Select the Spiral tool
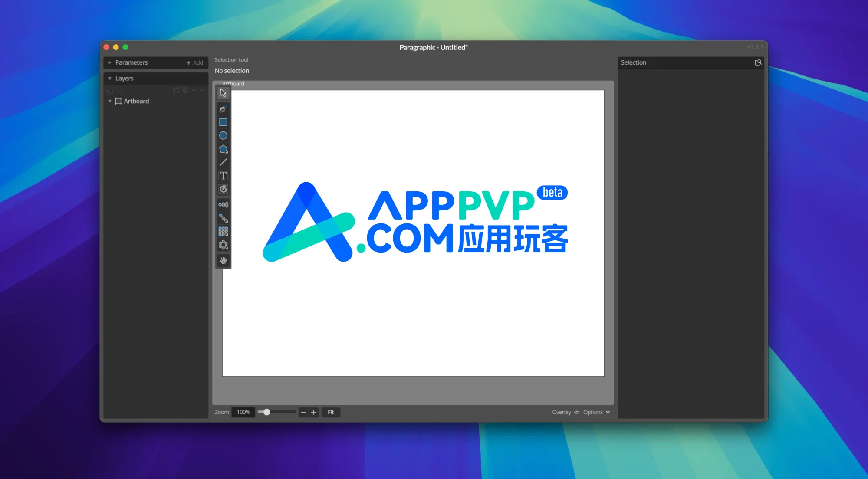This screenshot has width=868, height=479. (x=223, y=189)
